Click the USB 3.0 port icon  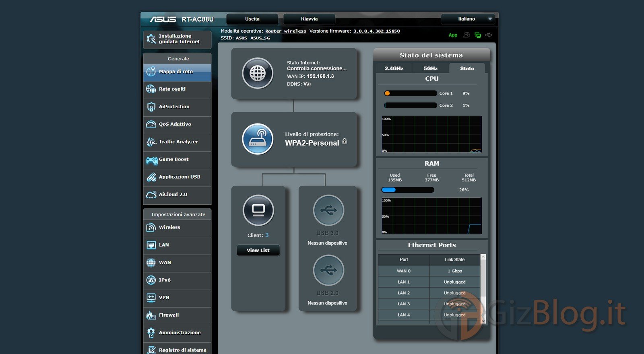coord(328,210)
